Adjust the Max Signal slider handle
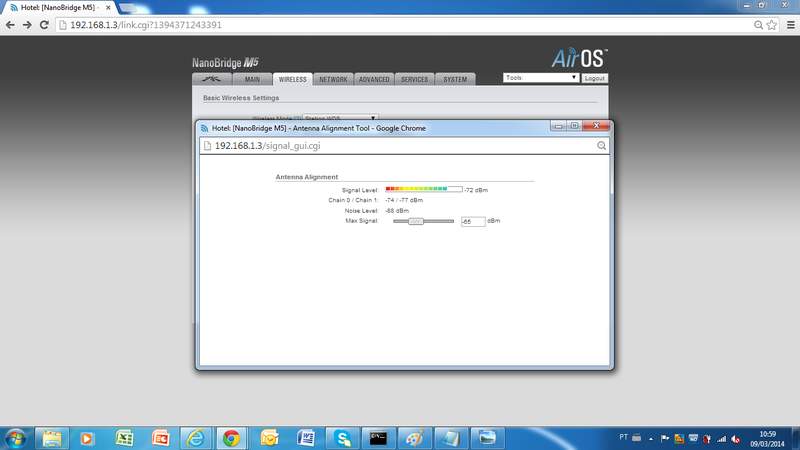The height and width of the screenshot is (450, 800). point(416,221)
